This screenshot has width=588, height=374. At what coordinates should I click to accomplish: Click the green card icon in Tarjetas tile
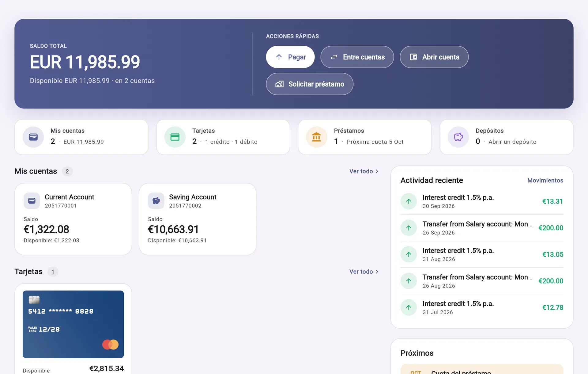tap(175, 137)
